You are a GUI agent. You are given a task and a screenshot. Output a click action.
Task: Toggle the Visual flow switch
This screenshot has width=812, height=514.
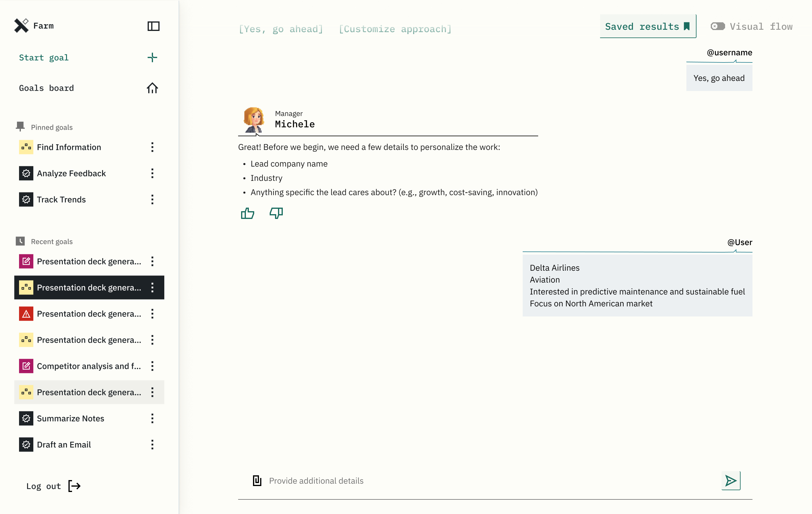(718, 26)
